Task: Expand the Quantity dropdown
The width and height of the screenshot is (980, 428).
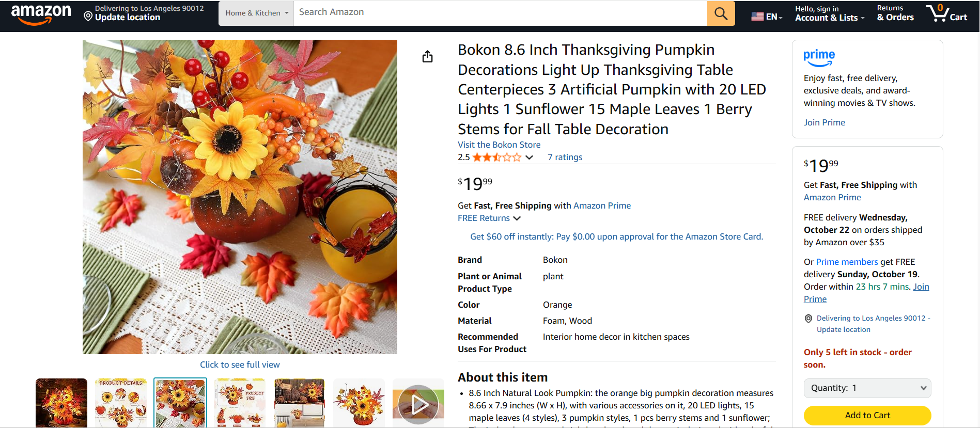Action: (x=867, y=388)
